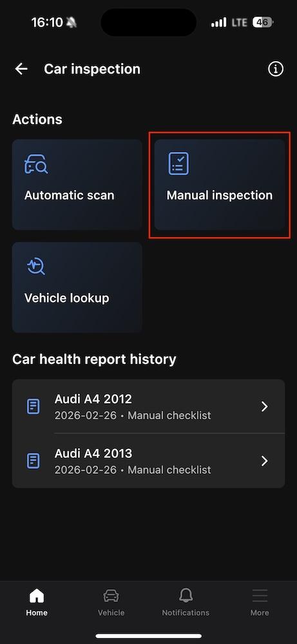Select the Manual inspection card
Image resolution: width=297 pixels, height=644 pixels.
220,185
